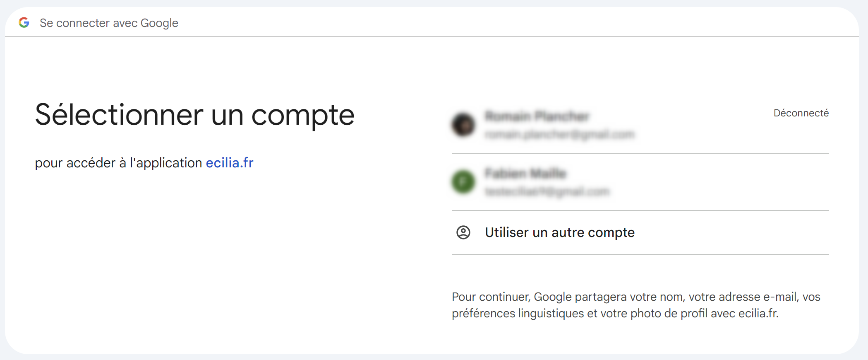
Task: Choose the account name marked Déconnecté
Action: [537, 116]
